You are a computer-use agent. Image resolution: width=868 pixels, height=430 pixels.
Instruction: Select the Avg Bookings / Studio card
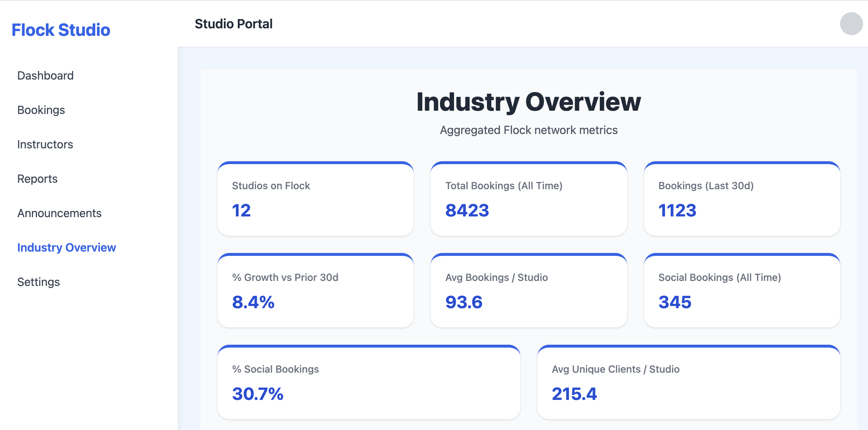[x=529, y=290]
